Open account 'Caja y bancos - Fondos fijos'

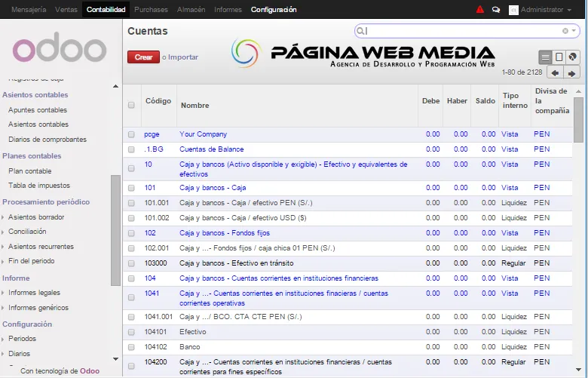point(225,233)
